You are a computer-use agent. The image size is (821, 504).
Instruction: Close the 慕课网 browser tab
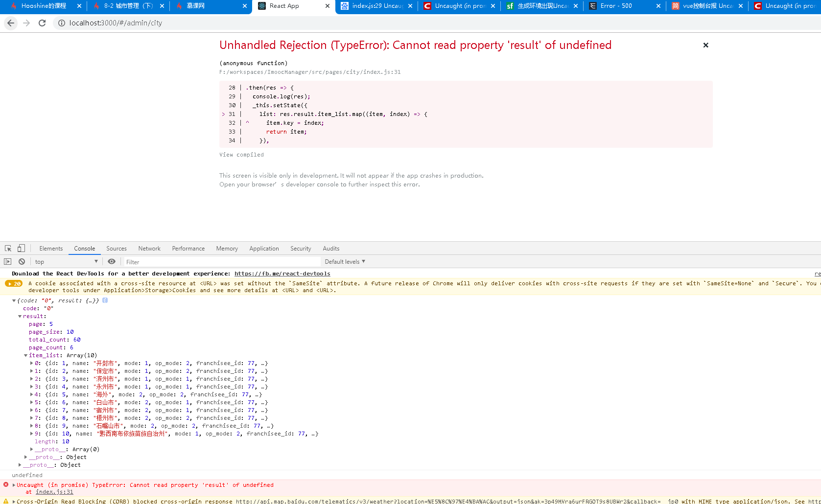[245, 6]
